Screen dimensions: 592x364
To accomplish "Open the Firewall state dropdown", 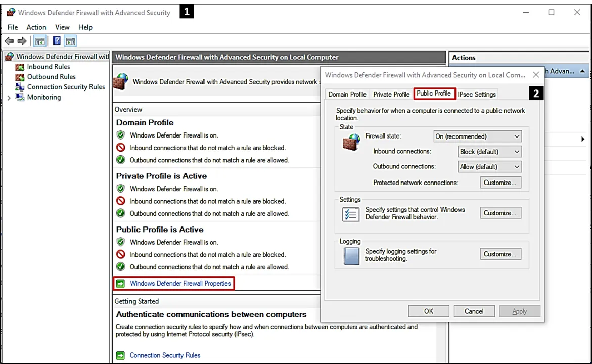I will (x=478, y=136).
